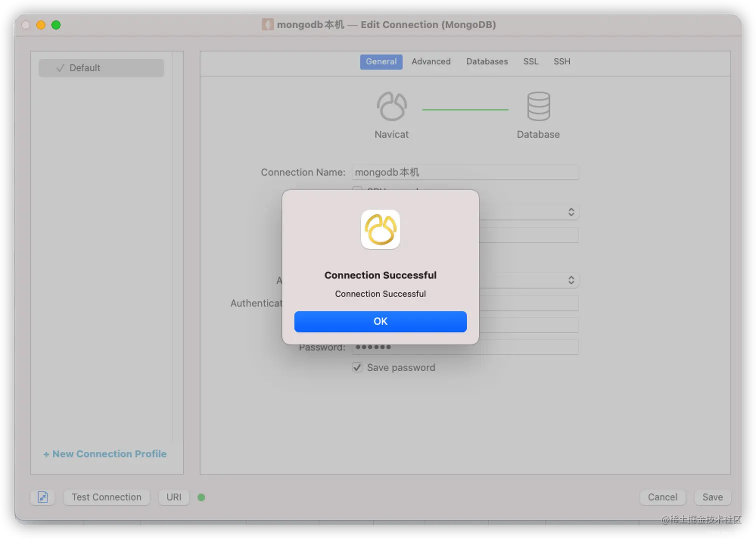Image resolution: width=756 pixels, height=539 pixels.
Task: Click the yellow minimize window button
Action: (41, 25)
